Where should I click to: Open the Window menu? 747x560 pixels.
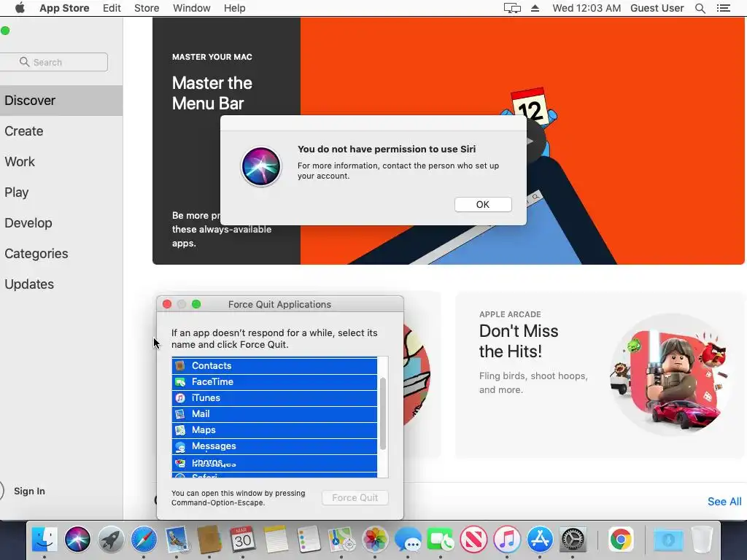point(192,8)
